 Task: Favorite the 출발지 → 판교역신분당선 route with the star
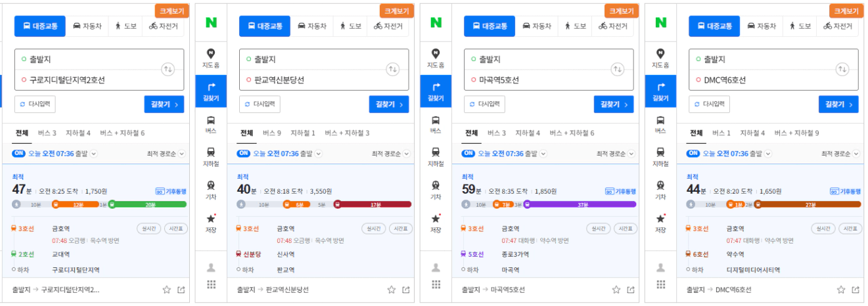click(x=392, y=290)
